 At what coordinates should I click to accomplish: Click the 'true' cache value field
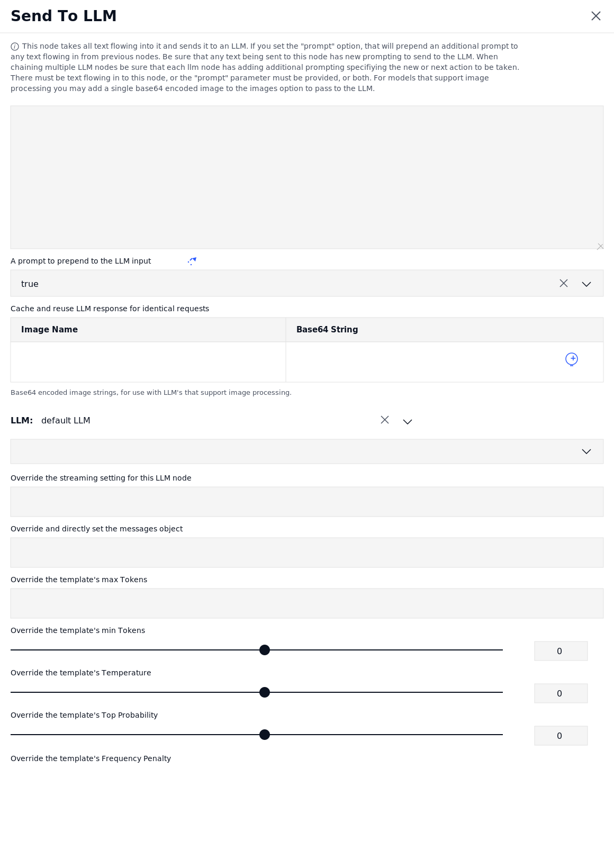307,283
